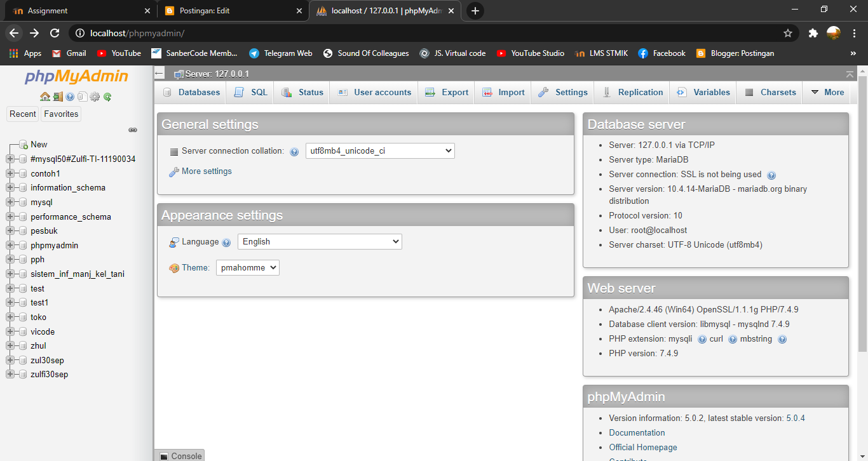Click the help icon beside Server connection collation
Viewport: 868px width, 461px height.
pos(294,151)
